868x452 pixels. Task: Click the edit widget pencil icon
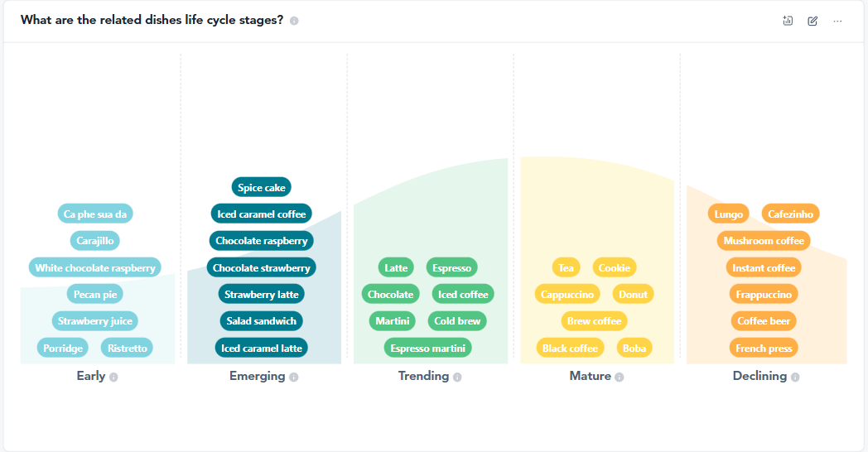(x=813, y=21)
